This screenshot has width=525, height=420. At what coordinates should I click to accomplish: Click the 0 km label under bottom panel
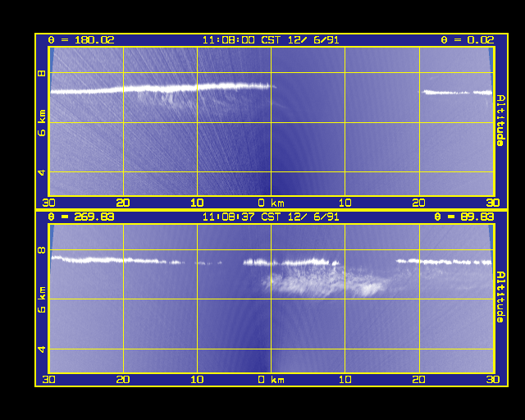click(x=271, y=380)
